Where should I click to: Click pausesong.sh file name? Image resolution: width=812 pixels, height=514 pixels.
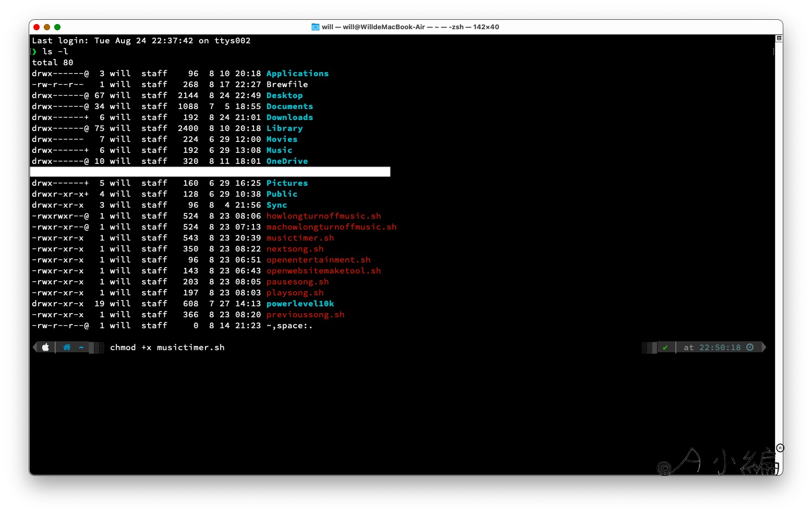(297, 282)
